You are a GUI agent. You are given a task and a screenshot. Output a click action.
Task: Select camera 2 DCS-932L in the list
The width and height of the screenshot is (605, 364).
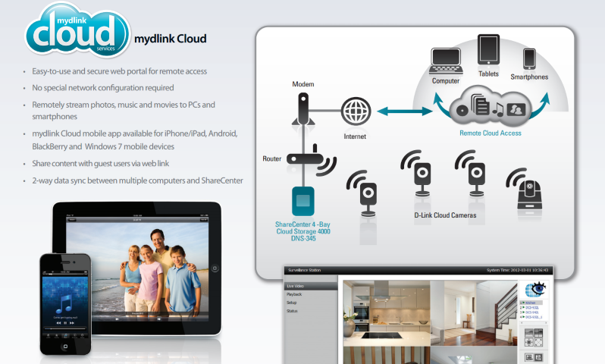point(531,308)
